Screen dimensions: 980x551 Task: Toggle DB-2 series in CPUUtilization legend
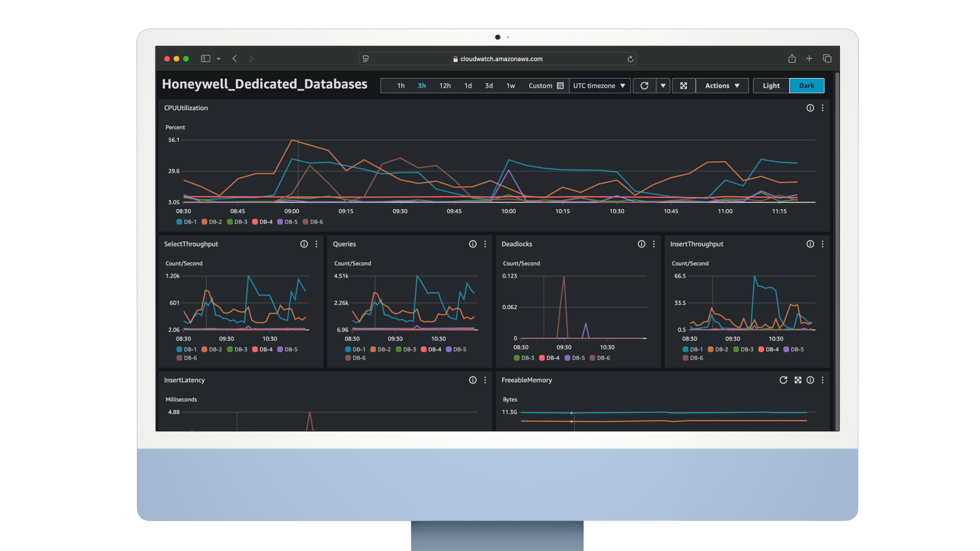pos(211,222)
